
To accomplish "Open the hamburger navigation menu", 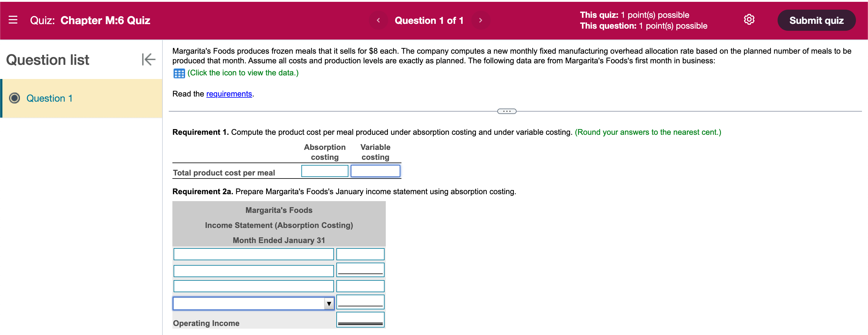I will [x=13, y=20].
